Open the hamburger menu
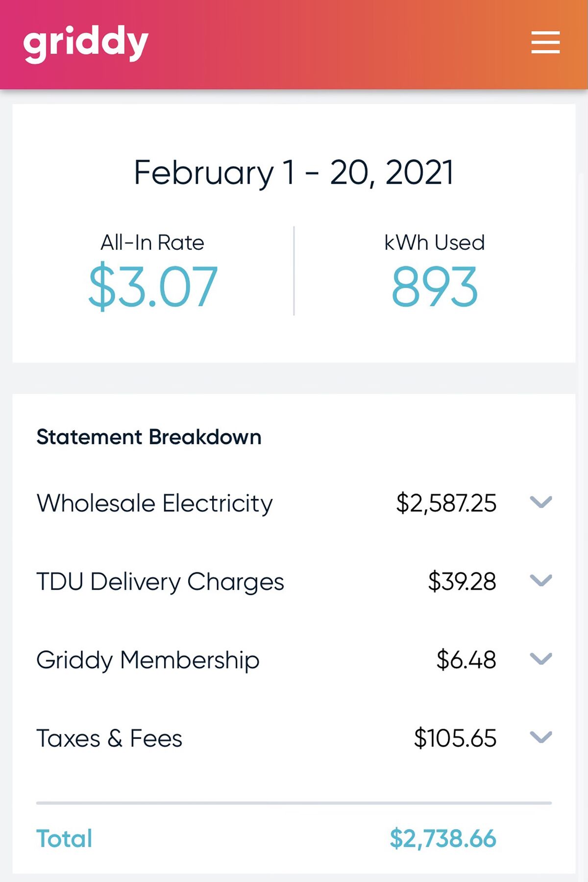This screenshot has width=588, height=882. [545, 42]
